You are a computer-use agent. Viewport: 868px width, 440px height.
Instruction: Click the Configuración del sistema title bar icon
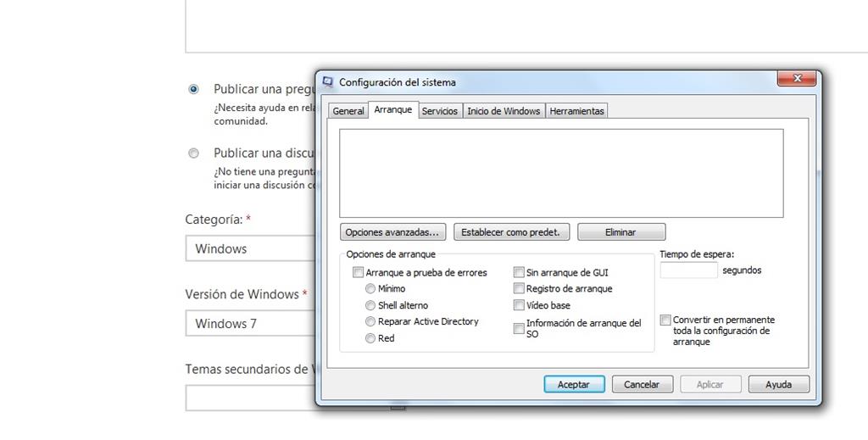tap(328, 82)
